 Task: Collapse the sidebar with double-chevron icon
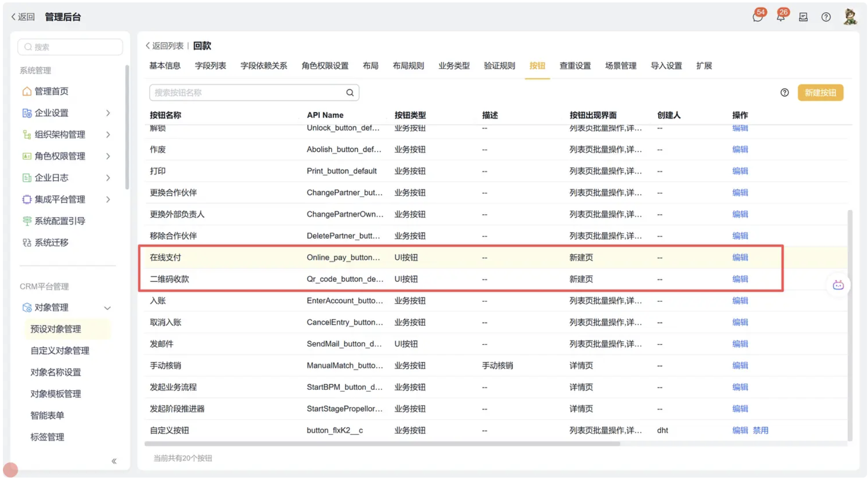tap(114, 461)
